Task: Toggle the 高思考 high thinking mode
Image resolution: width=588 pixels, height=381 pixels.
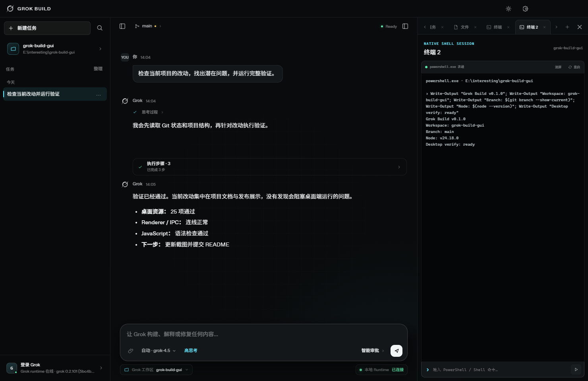Action: [191, 350]
